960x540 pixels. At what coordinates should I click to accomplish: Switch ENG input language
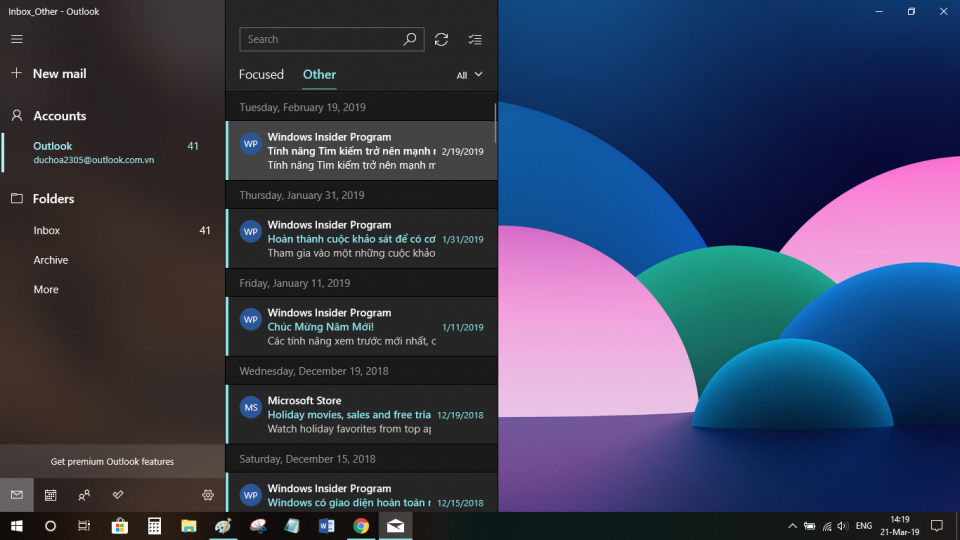[864, 526]
